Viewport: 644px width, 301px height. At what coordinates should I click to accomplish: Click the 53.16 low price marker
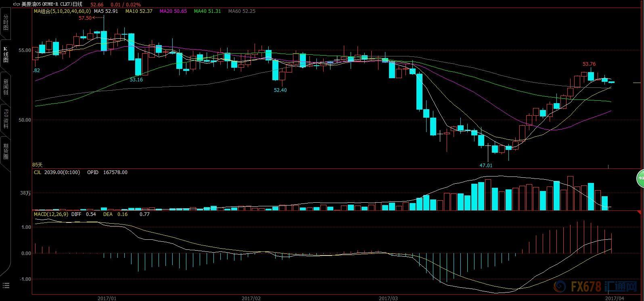[136, 80]
